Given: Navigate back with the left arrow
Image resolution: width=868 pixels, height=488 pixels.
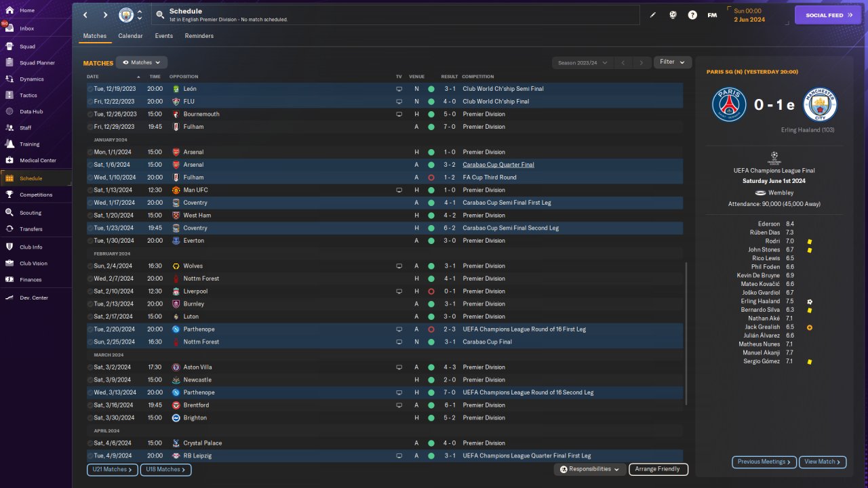Looking at the screenshot, I should 85,15.
